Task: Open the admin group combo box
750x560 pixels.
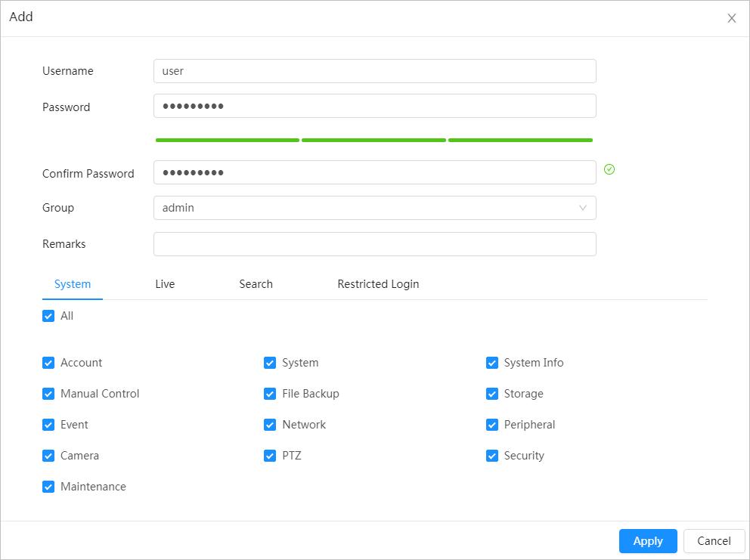Action: [374, 208]
